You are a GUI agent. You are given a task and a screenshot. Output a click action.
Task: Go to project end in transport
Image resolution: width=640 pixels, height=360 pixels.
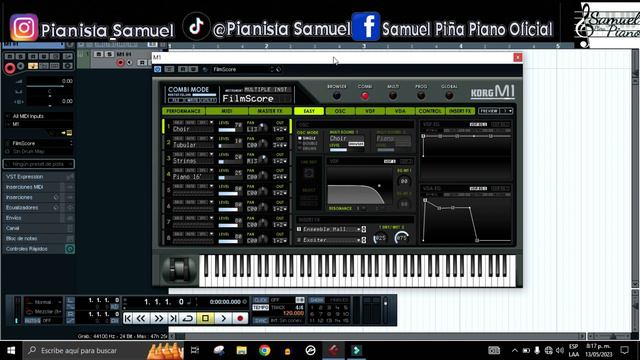[x=173, y=318]
